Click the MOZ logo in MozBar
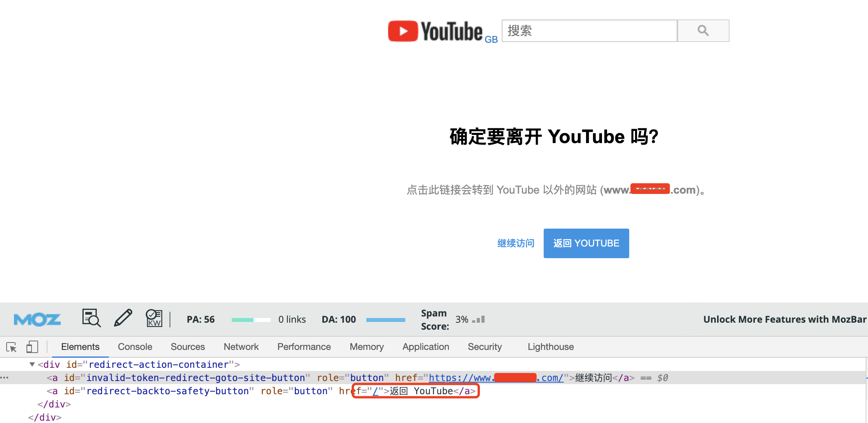The width and height of the screenshot is (868, 423). click(x=37, y=320)
